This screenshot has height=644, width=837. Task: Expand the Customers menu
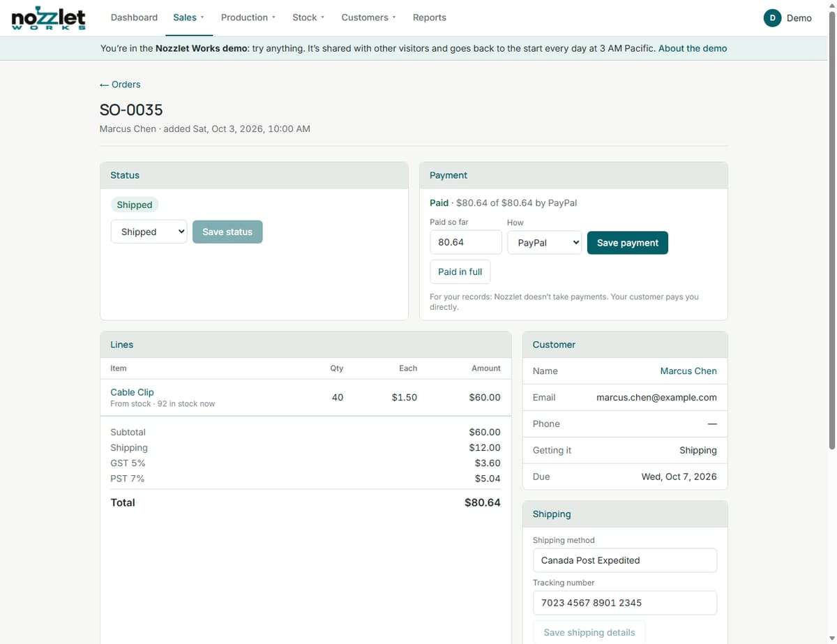(x=368, y=17)
